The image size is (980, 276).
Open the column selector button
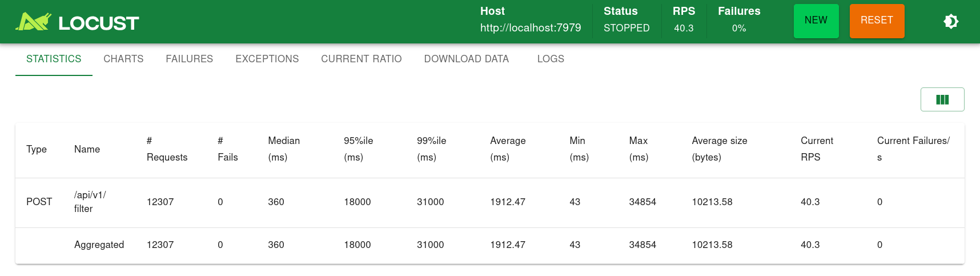click(942, 99)
